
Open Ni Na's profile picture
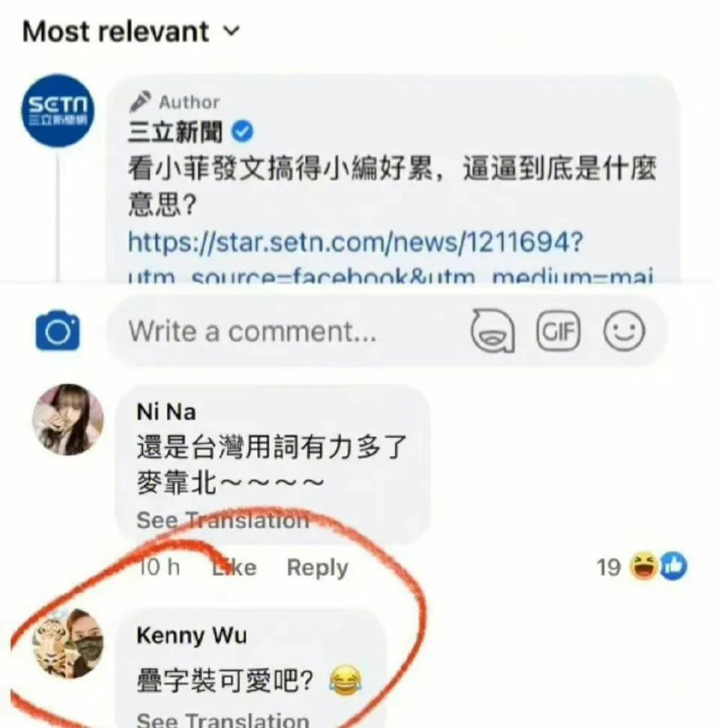(x=67, y=419)
